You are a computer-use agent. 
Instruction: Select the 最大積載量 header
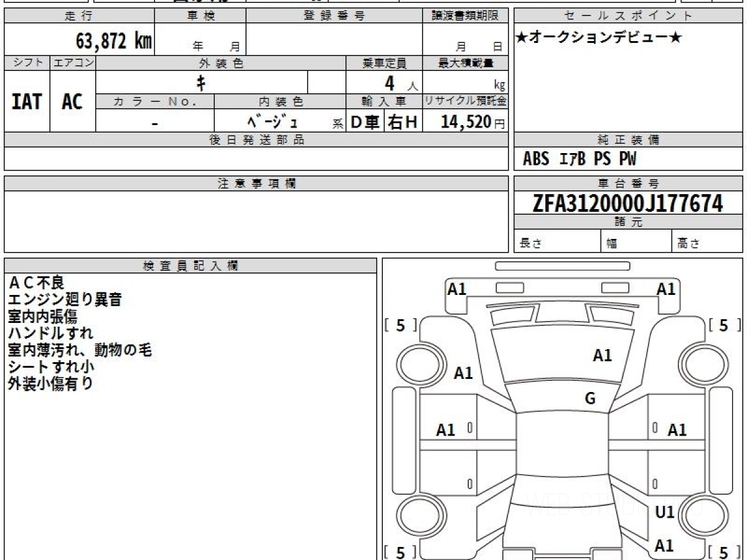tap(465, 63)
